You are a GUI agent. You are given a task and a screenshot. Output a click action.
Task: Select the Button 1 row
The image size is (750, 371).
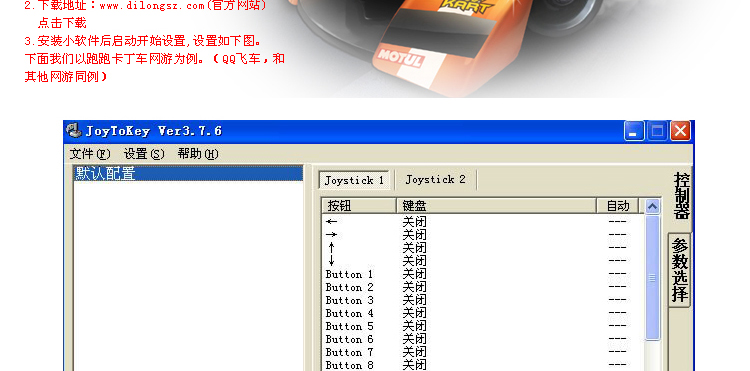483,274
